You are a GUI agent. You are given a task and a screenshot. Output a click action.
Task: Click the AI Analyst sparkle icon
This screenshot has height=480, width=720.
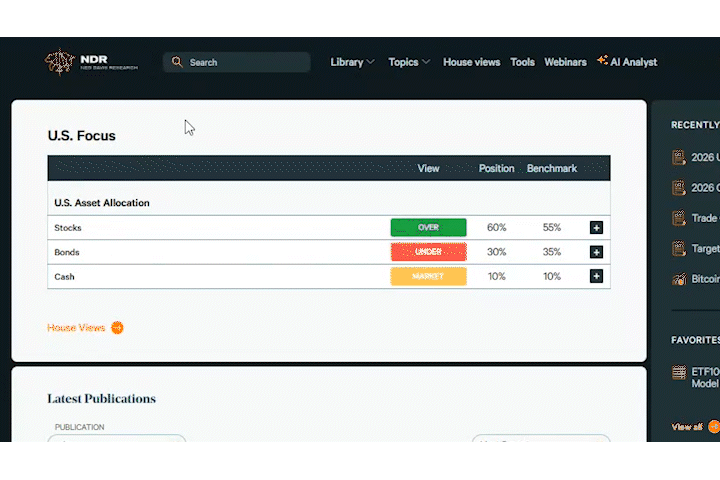(602, 61)
